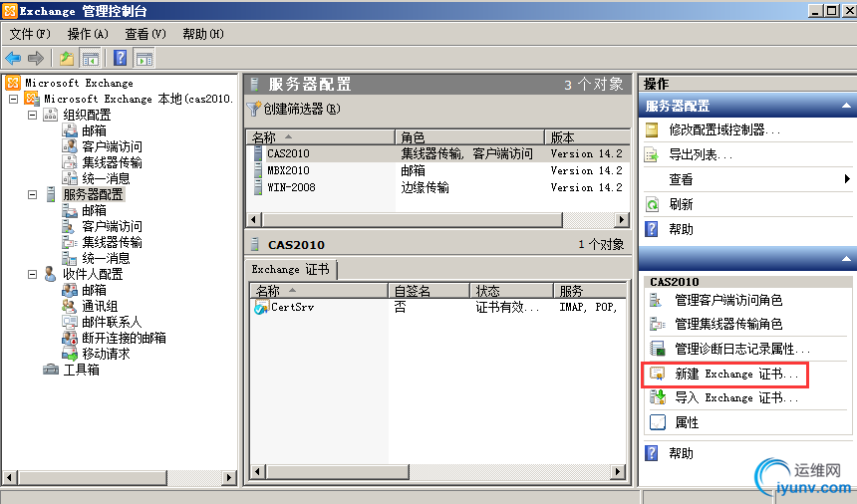857x504 pixels.
Task: Click 修改配置域控制器 action
Action: point(724,129)
